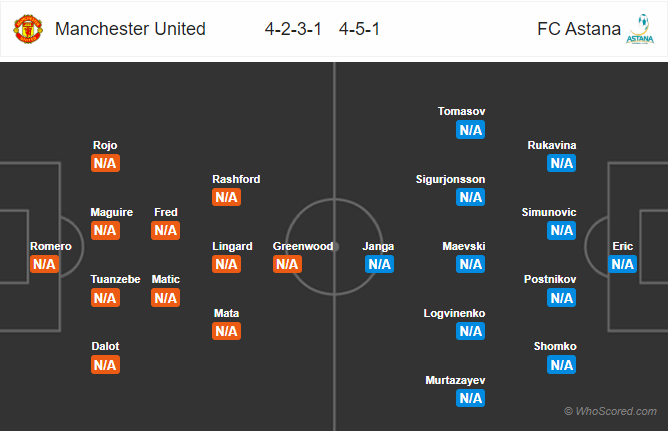Select Rashford's N/A rating badge

pyautogui.click(x=226, y=197)
